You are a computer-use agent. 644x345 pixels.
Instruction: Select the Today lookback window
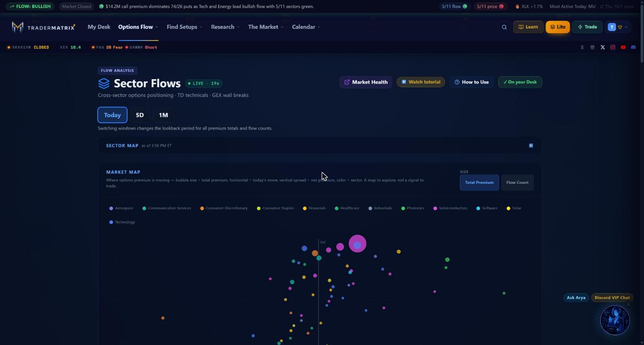click(x=112, y=115)
